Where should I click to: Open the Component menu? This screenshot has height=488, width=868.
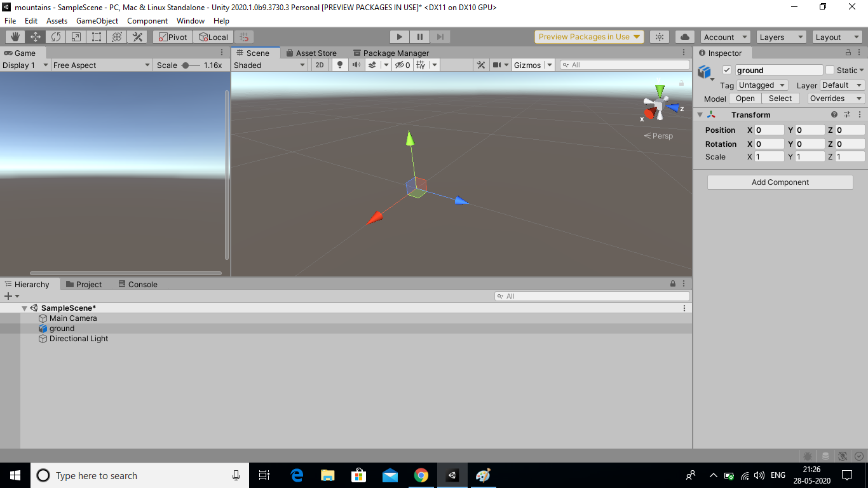tap(147, 21)
